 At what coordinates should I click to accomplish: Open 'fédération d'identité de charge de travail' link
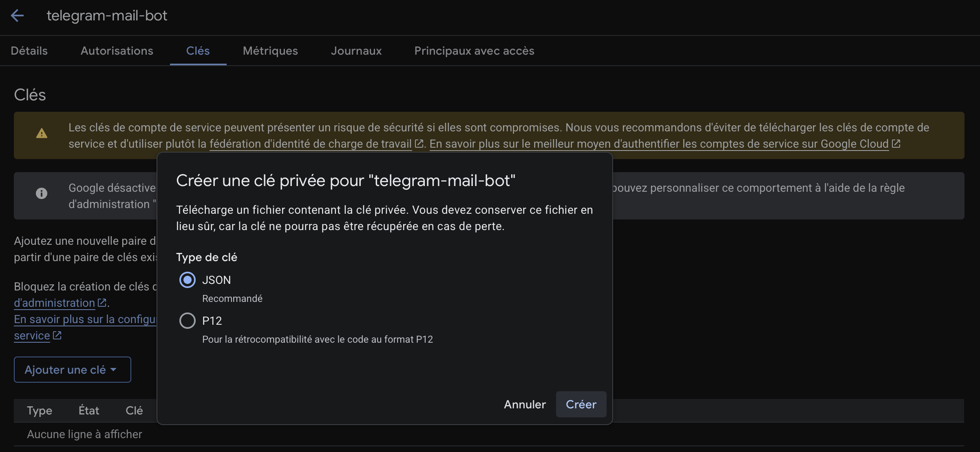(310, 144)
